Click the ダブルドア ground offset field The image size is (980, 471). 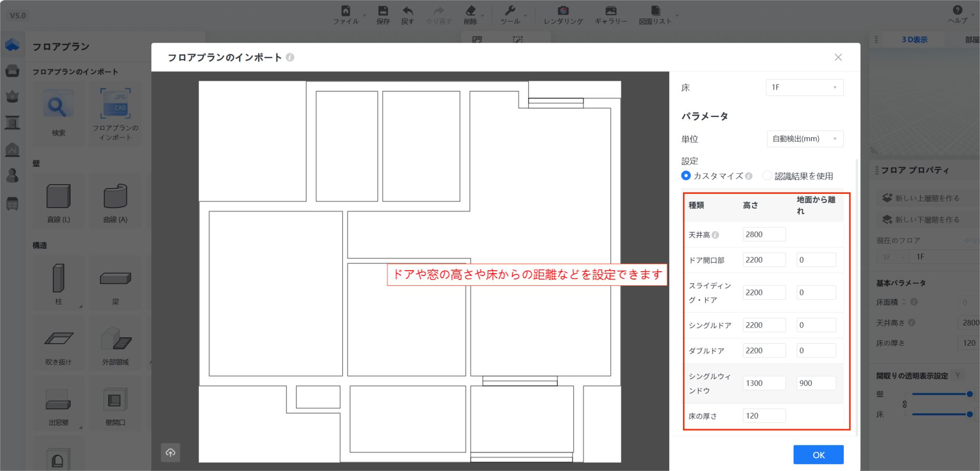(816, 351)
